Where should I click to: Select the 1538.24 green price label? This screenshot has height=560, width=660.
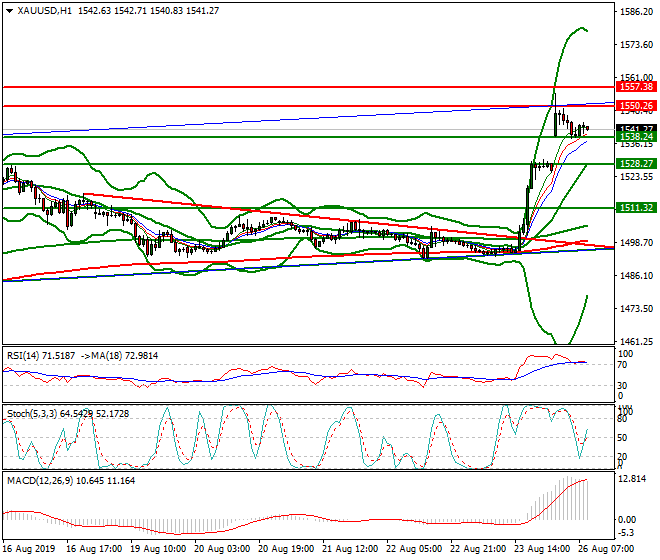[x=636, y=137]
